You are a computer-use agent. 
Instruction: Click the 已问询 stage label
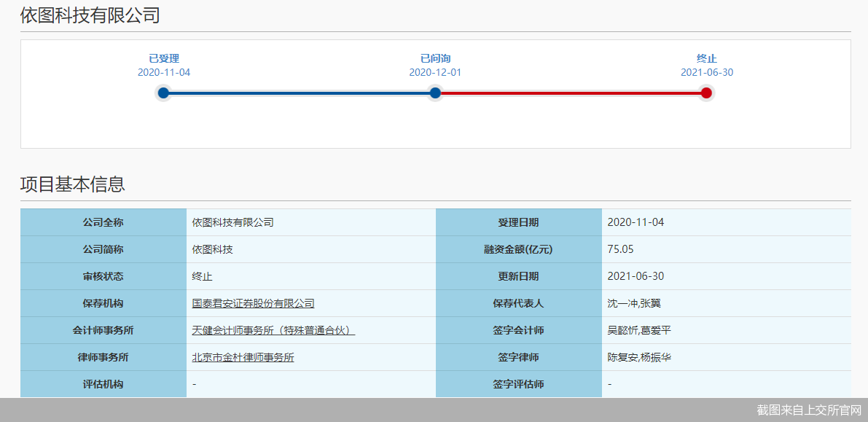click(435, 59)
